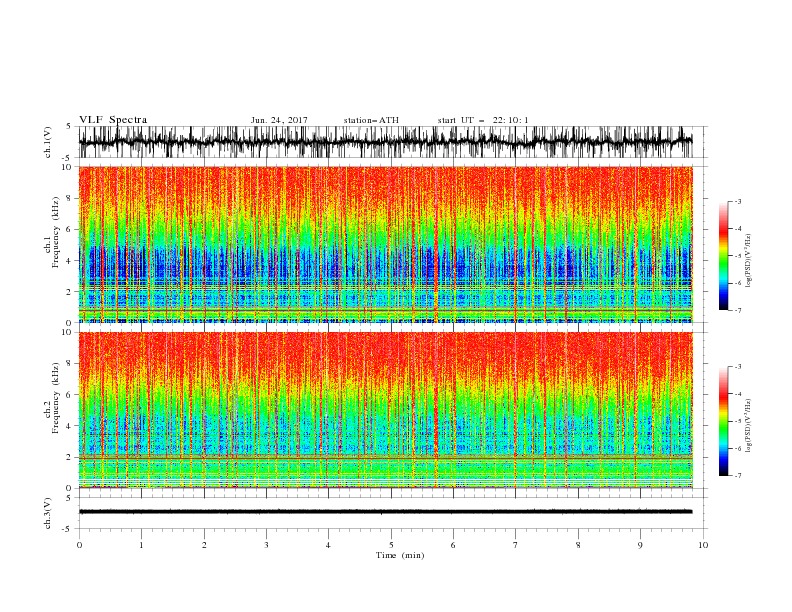Click the "station=ATH" header label
792x612 pixels.
[371, 120]
